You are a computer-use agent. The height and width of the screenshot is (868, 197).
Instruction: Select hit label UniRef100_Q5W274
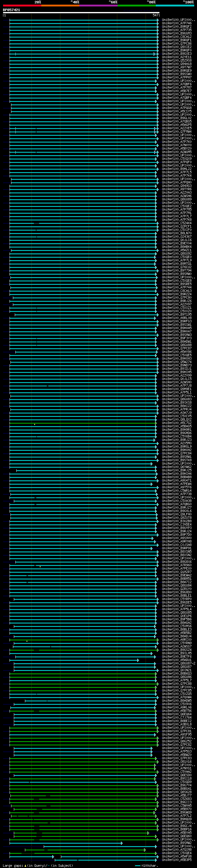coord(177,361)
